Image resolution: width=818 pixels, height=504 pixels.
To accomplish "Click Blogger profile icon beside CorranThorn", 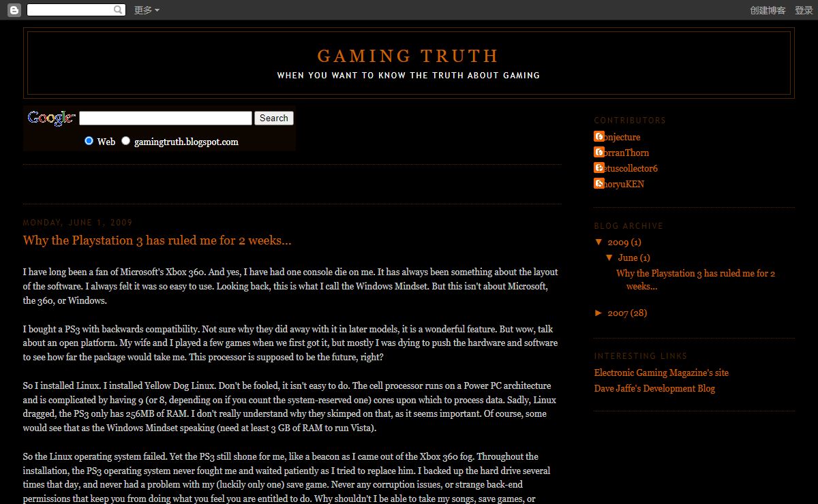I will click(x=599, y=152).
